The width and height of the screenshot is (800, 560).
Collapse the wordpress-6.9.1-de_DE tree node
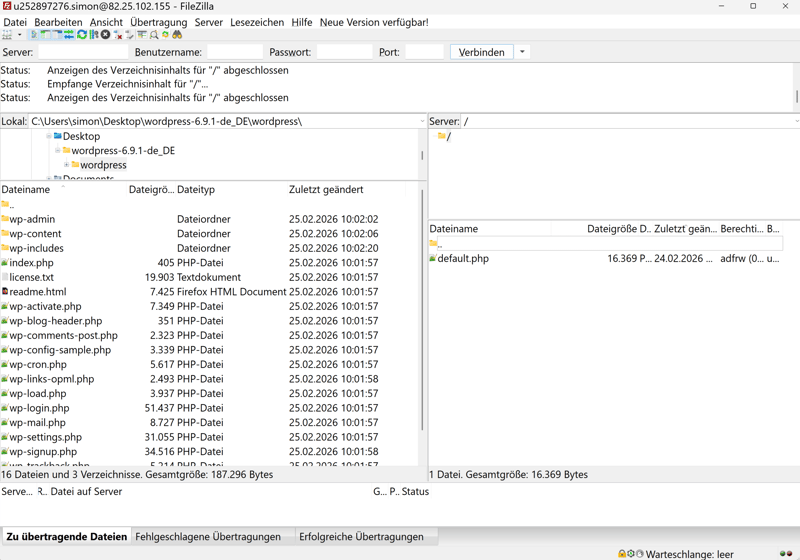pyautogui.click(x=57, y=151)
